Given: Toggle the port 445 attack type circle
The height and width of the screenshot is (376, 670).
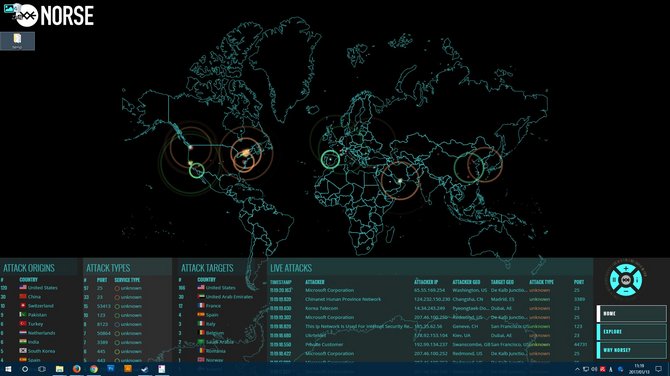Looking at the screenshot, I should [117, 352].
